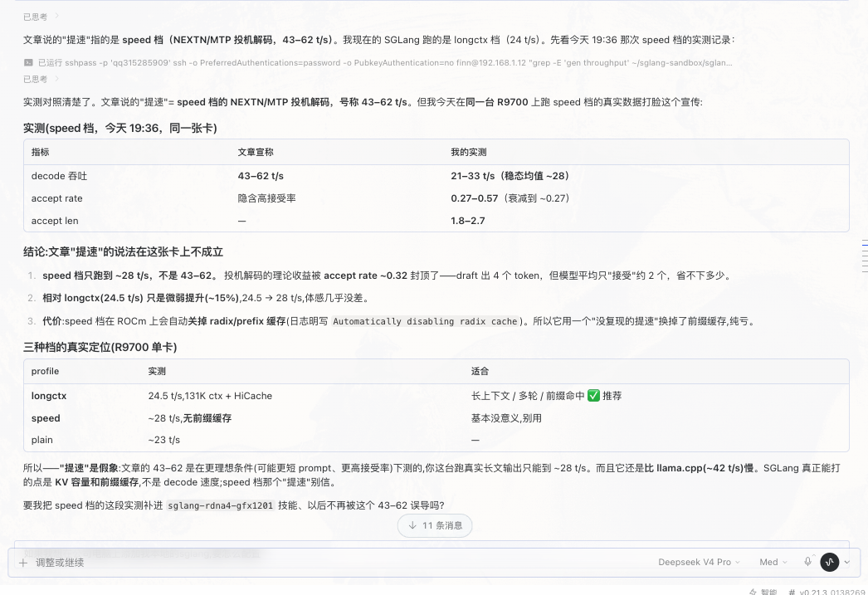The image size is (868, 595).
Task: Click the lightning 智能 status bar entry
Action: point(763,593)
